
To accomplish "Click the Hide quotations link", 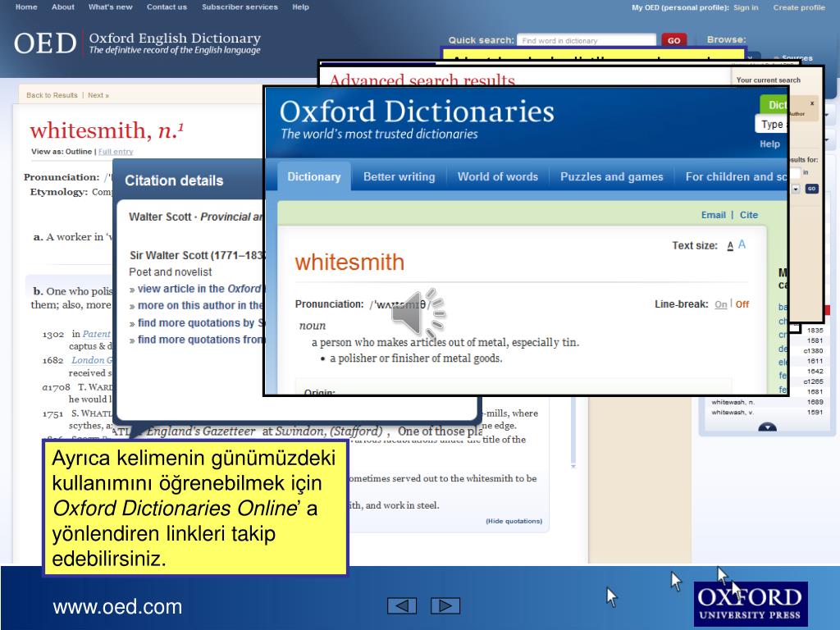I will pos(514,521).
